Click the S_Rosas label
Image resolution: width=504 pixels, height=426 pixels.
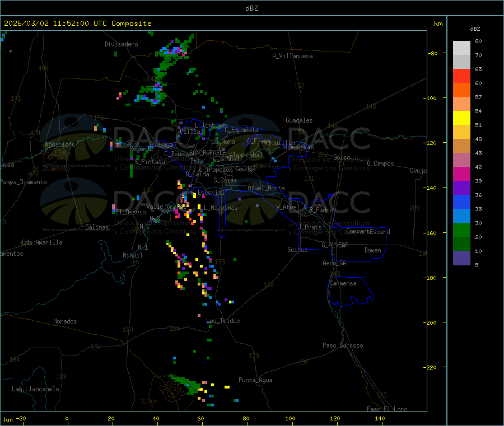[x=225, y=180]
